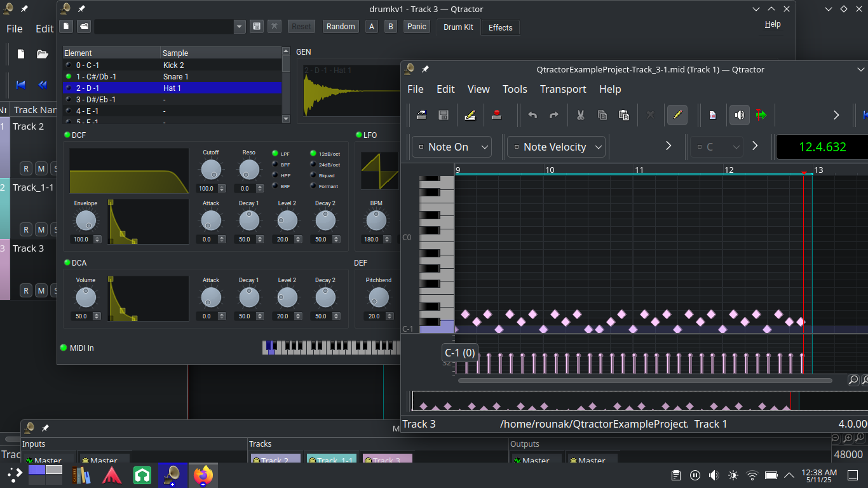Open the Transport menu in MIDI editor
The image size is (868, 488).
click(x=563, y=89)
